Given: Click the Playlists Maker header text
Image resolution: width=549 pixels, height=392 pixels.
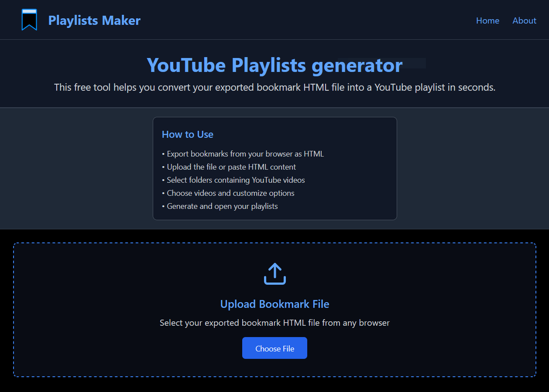Looking at the screenshot, I should (x=94, y=20).
